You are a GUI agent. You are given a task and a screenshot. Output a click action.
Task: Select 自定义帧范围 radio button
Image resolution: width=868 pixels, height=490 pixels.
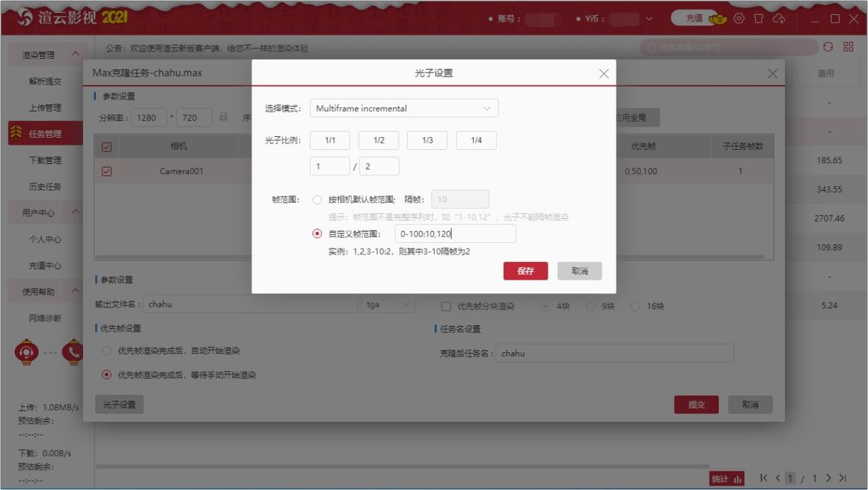coord(318,234)
